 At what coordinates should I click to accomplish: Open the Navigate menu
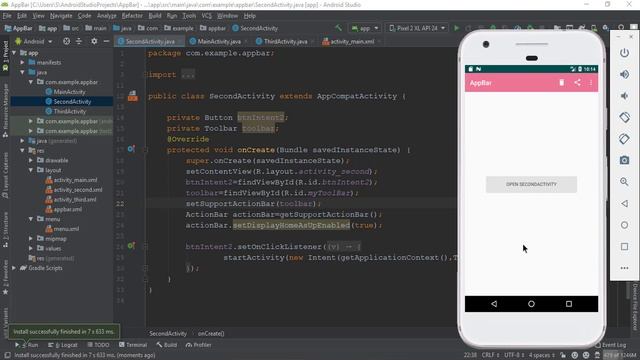(61, 16)
